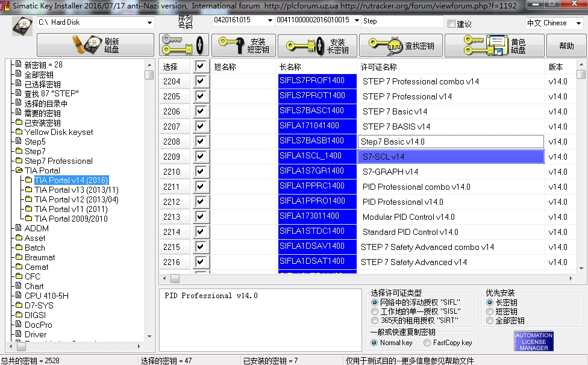Click the key table vertical scrollbar thumb
The width and height of the screenshot is (588, 365).
pyautogui.click(x=581, y=74)
